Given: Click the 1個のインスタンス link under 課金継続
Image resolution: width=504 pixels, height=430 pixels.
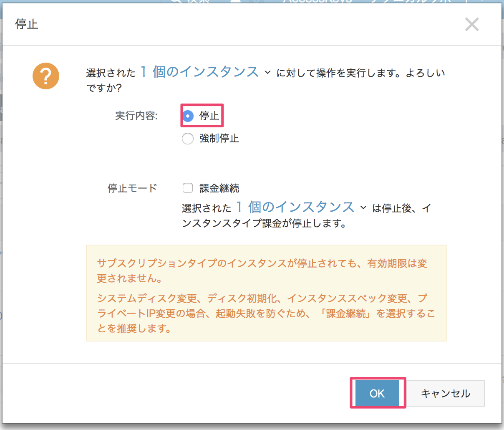Looking at the screenshot, I should pos(295,207).
